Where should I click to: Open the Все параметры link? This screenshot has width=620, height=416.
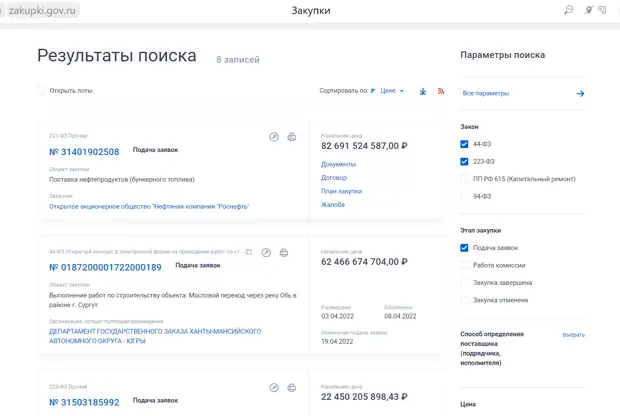(x=486, y=93)
